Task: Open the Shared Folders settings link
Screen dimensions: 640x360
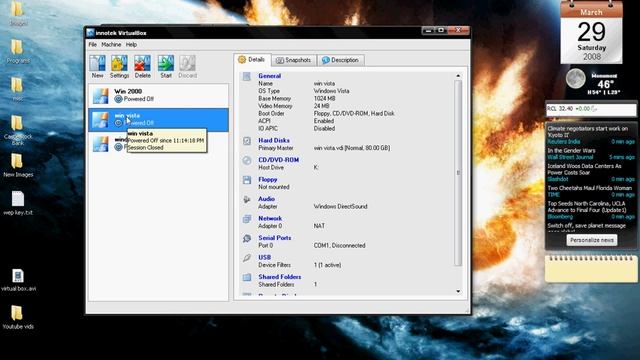Action: (280, 277)
